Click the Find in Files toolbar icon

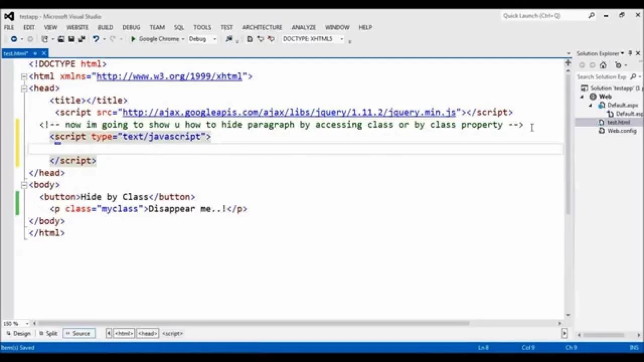(229, 39)
